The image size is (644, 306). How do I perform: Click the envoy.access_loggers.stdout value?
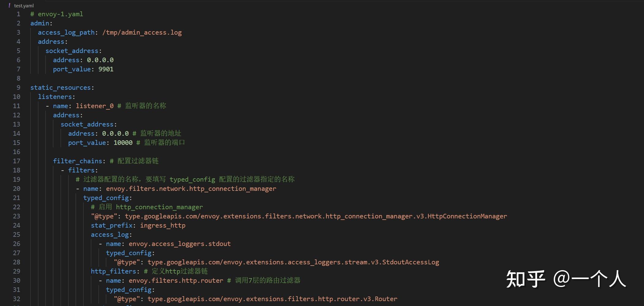pos(180,244)
